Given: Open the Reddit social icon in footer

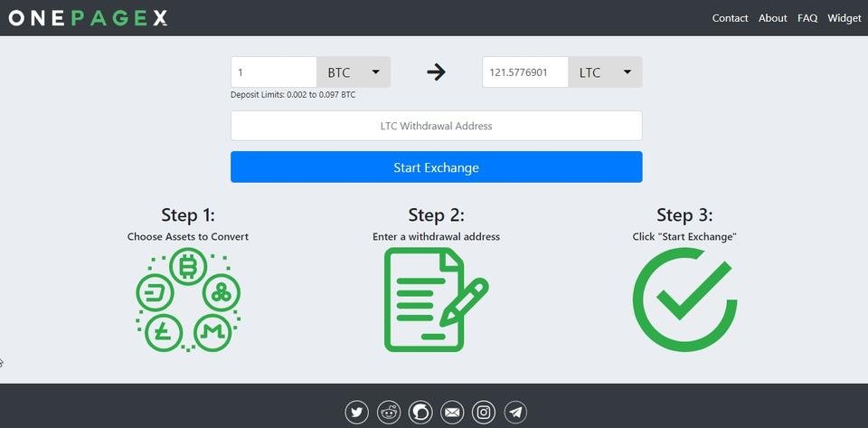Looking at the screenshot, I should click(389, 413).
